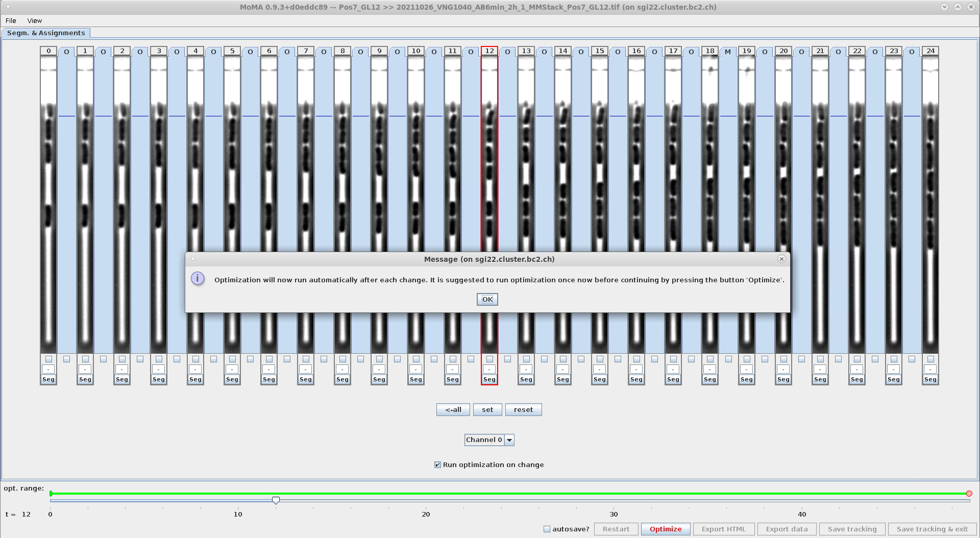Viewport: 980px width, 538px height.
Task: Click frame header 12
Action: coord(489,51)
